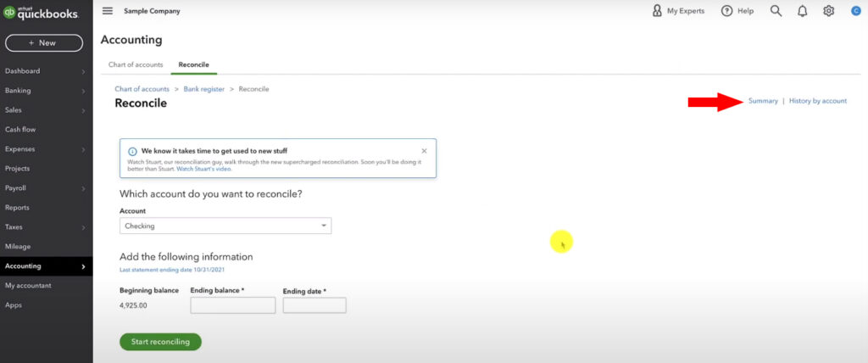Switch to Chart of accounts tab
Image resolution: width=868 pixels, height=363 pixels.
coord(136,64)
